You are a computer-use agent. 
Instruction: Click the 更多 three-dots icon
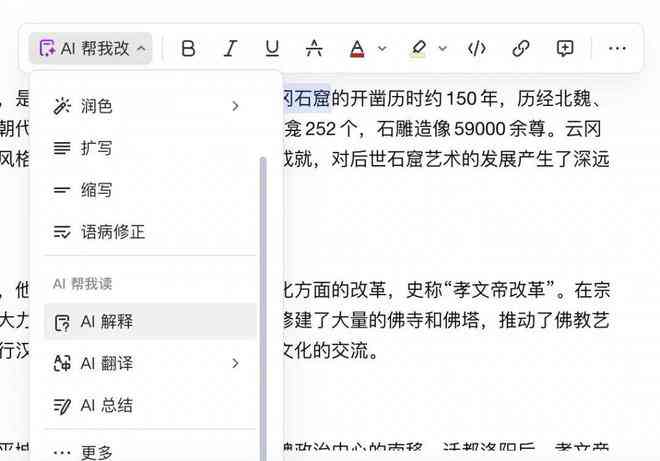coord(62,453)
